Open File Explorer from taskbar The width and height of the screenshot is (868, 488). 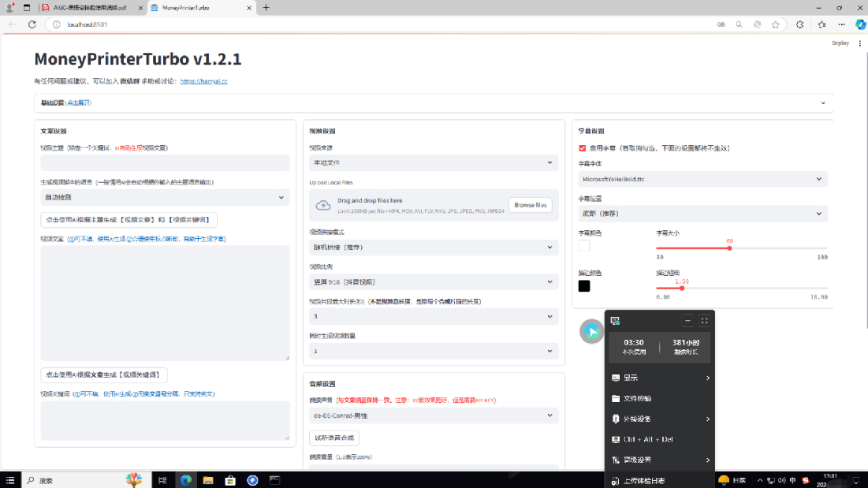207,480
